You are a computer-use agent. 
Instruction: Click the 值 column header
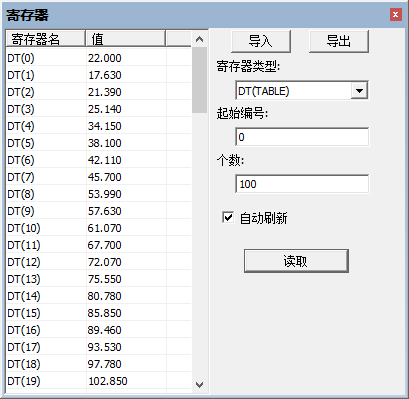pyautogui.click(x=126, y=39)
